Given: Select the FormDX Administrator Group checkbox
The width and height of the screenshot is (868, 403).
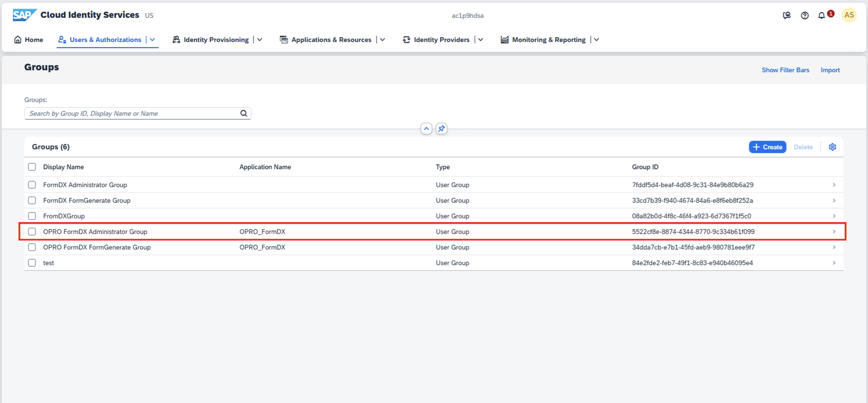Looking at the screenshot, I should point(32,185).
